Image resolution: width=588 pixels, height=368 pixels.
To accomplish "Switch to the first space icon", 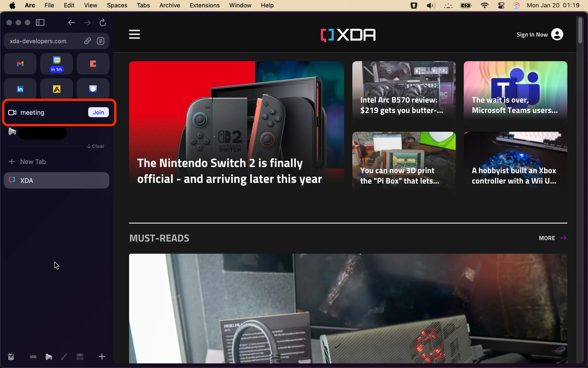I will [x=33, y=357].
